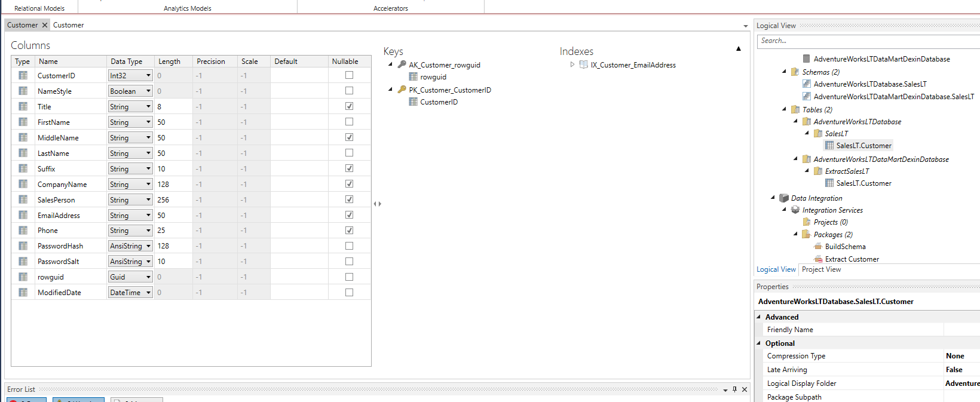Click the Extract Customer package icon

pyautogui.click(x=818, y=259)
